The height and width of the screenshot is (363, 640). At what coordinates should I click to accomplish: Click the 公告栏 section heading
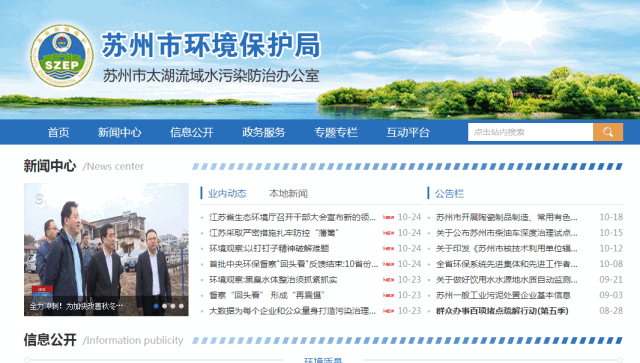coord(449,194)
